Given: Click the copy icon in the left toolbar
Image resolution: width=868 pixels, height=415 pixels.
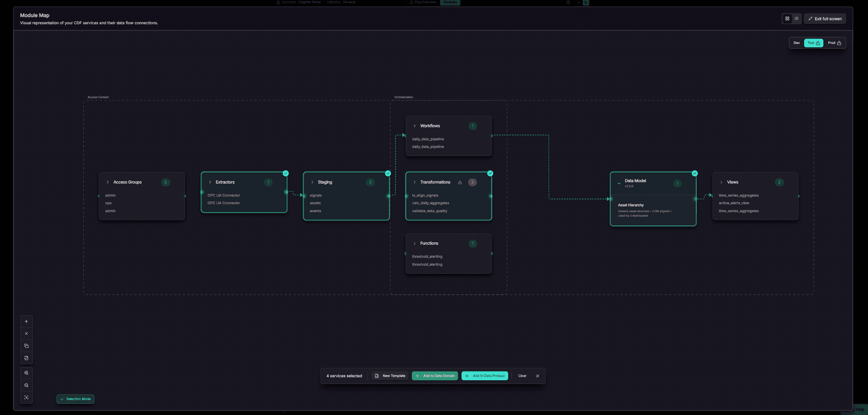Looking at the screenshot, I should [x=26, y=346].
